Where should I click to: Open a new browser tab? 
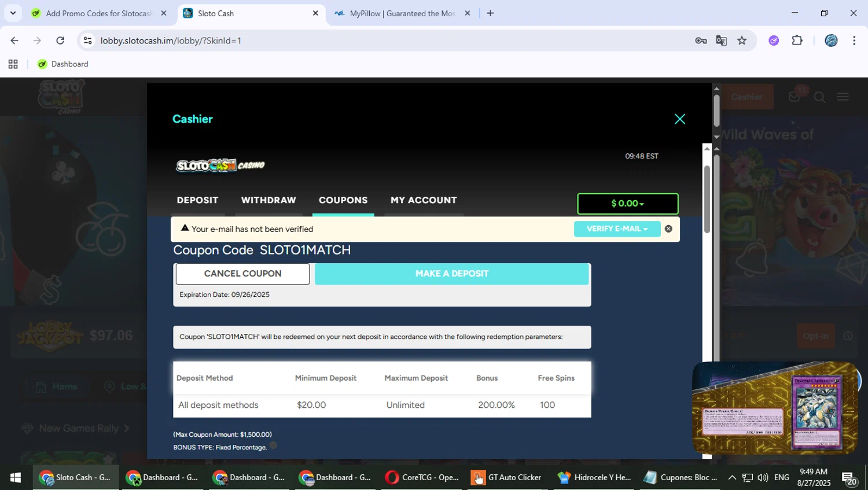coord(490,13)
